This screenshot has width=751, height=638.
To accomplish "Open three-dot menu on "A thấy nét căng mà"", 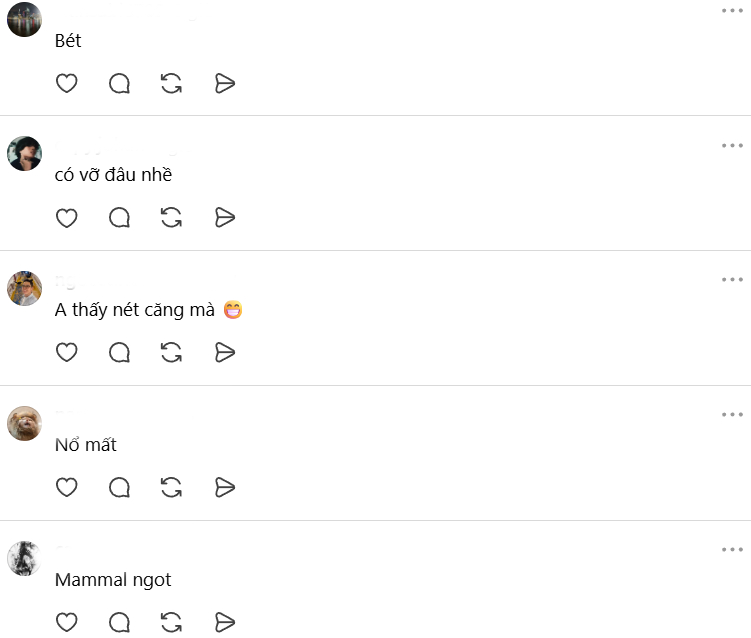I will click(732, 279).
